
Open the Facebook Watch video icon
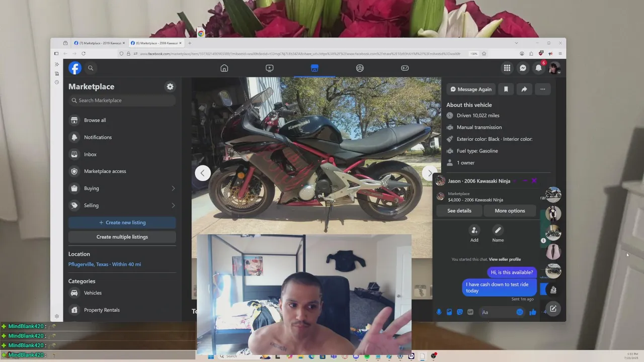tap(270, 68)
